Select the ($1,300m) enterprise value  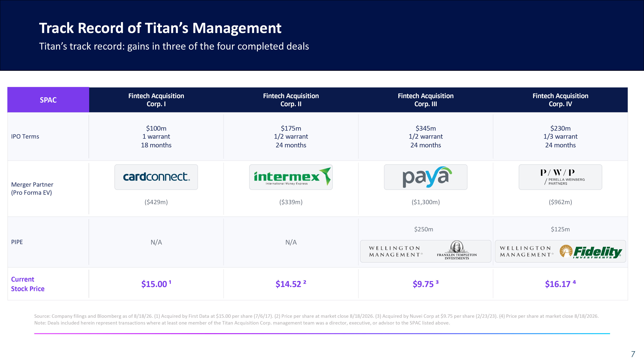(426, 202)
